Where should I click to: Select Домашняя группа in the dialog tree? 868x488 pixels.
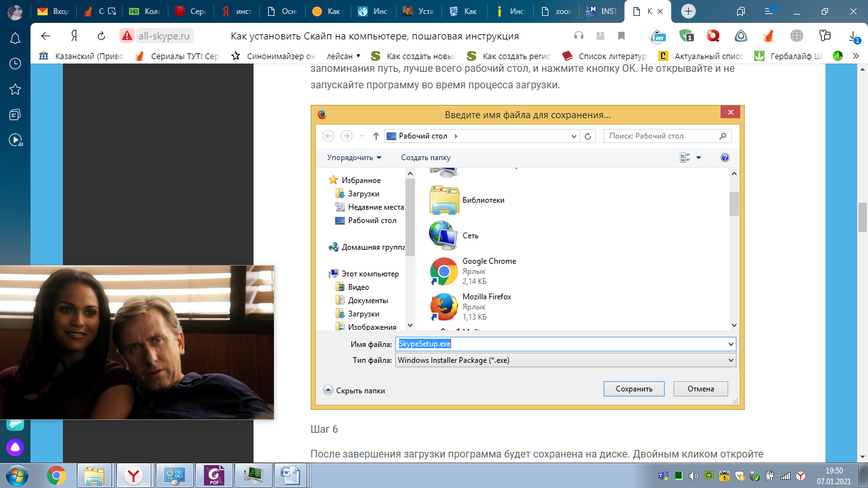(367, 247)
